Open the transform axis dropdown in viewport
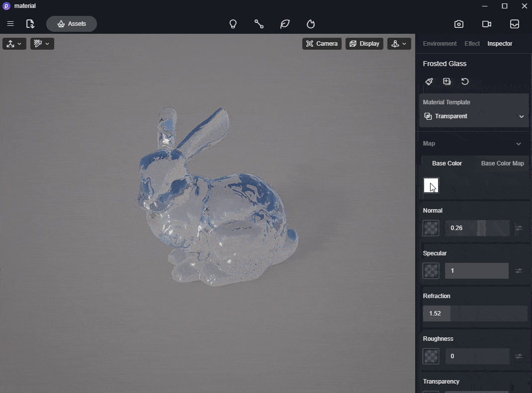Viewport: 532px width, 393px height. (x=14, y=44)
